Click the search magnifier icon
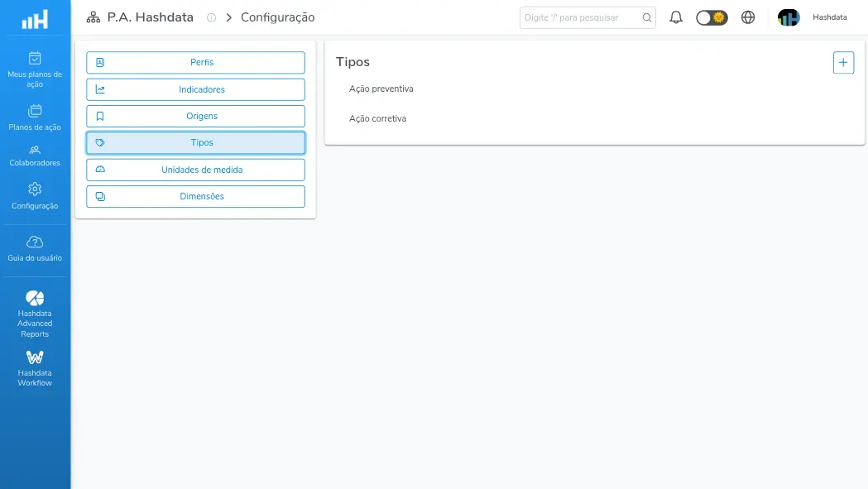The height and width of the screenshot is (489, 868). (646, 17)
